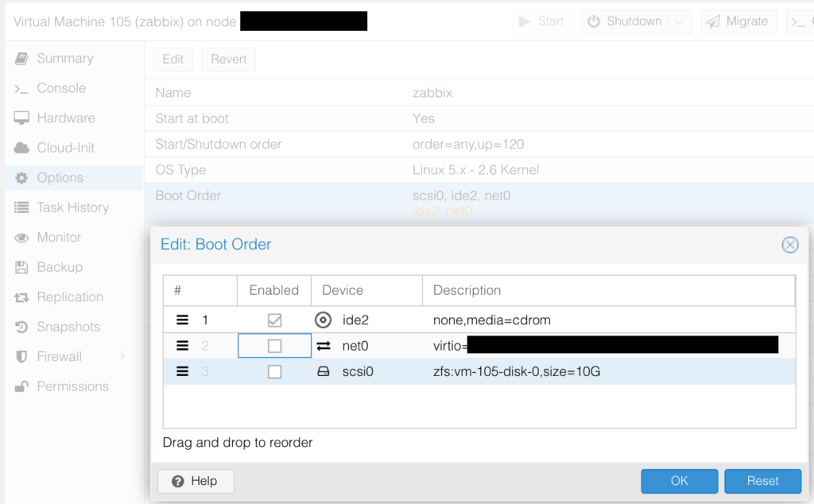Click the drag handle icon for scsi0 row
The height and width of the screenshot is (504, 814).
(x=182, y=371)
